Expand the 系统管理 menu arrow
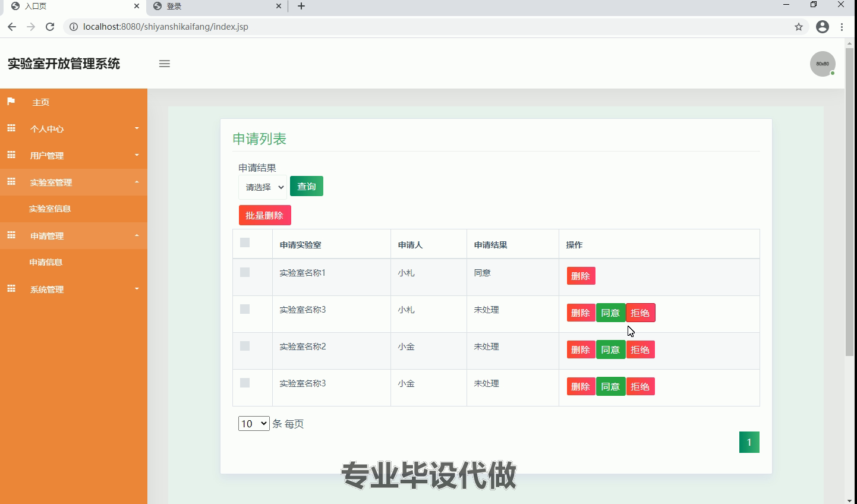 coord(137,289)
